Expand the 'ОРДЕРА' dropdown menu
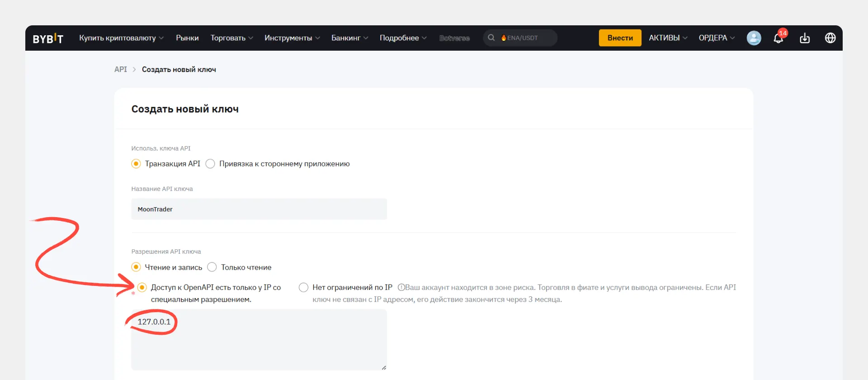Screen dimensions: 868x380 pos(717,38)
